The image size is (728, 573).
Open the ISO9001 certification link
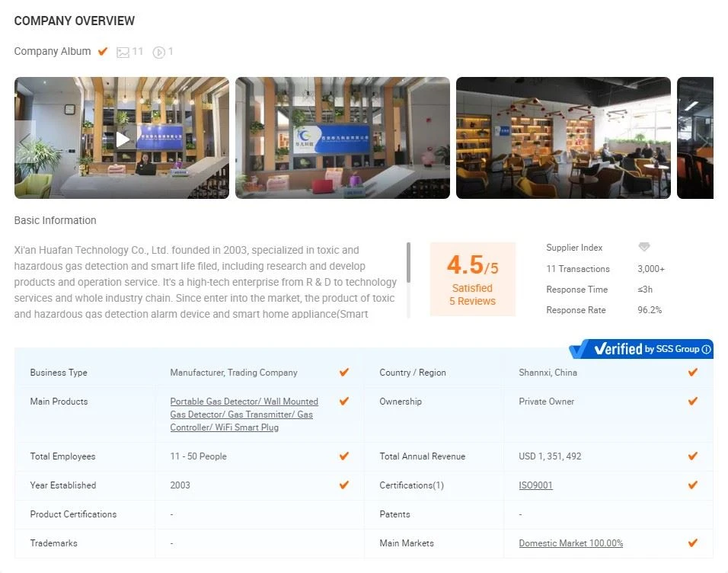tap(536, 485)
